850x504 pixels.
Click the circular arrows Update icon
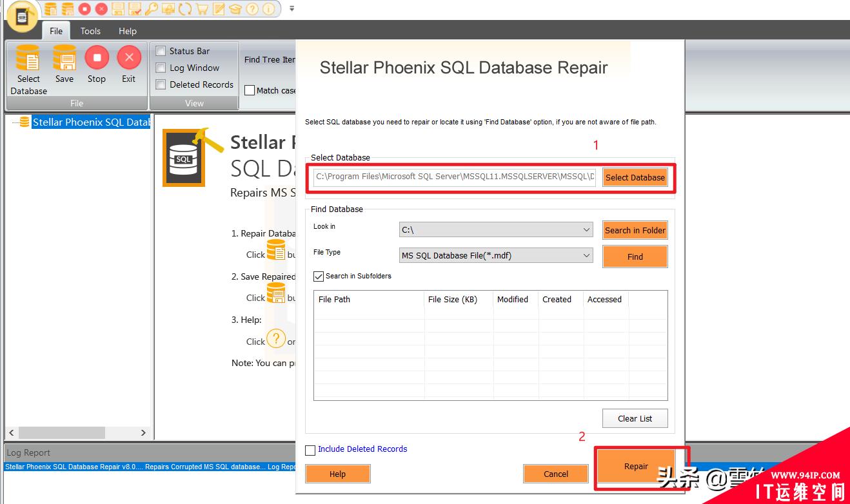(185, 9)
